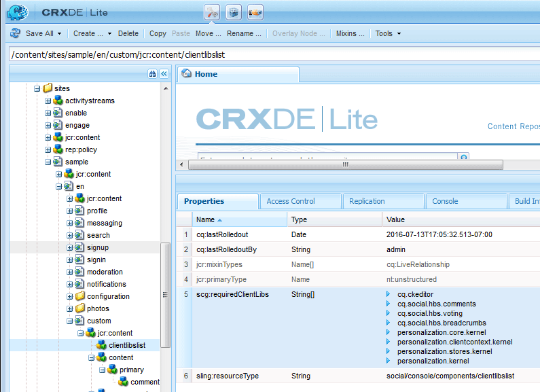Click the profile page icon
The height and width of the screenshot is (392, 540).
pyautogui.click(x=79, y=211)
